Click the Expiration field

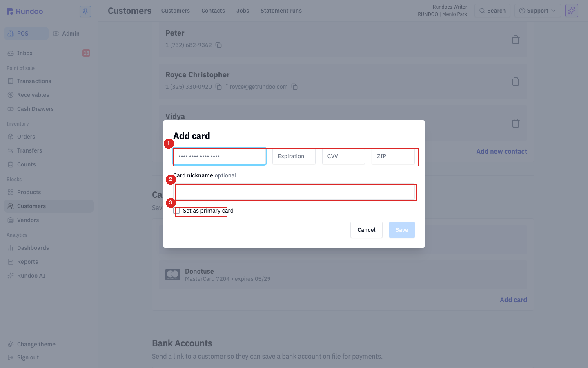pos(294,156)
